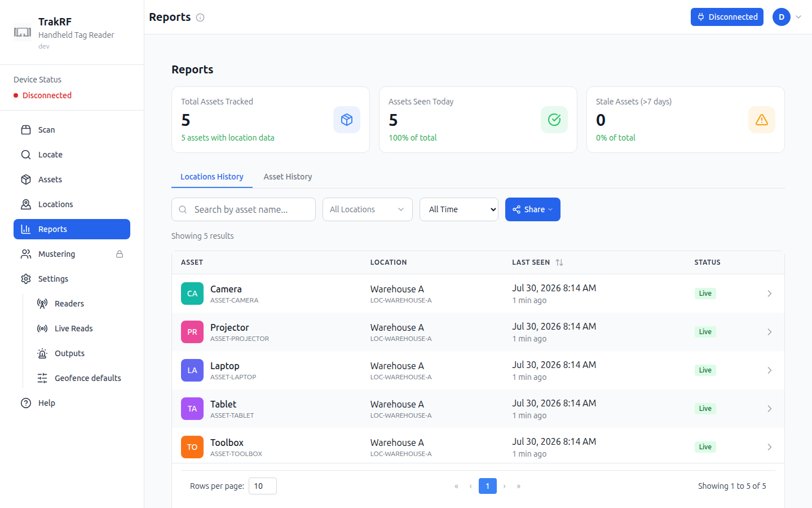
Task: Go to Locate in the sidebar
Action: click(x=72, y=155)
